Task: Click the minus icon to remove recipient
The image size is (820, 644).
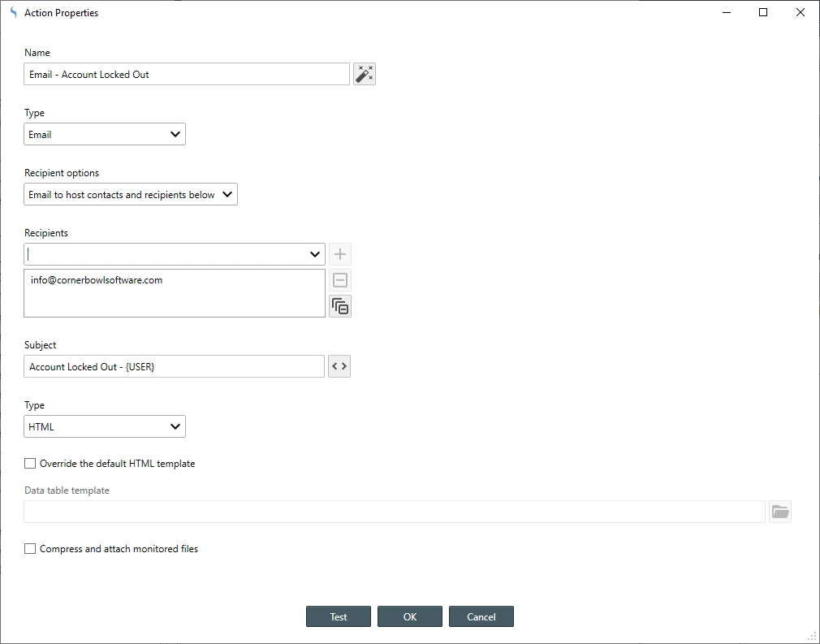Action: pos(340,281)
